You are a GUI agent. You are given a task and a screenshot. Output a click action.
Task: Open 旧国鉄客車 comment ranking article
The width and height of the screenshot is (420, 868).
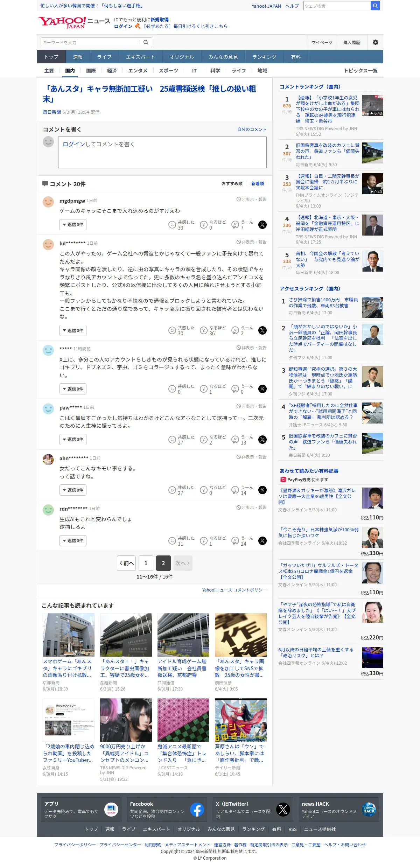click(x=328, y=151)
